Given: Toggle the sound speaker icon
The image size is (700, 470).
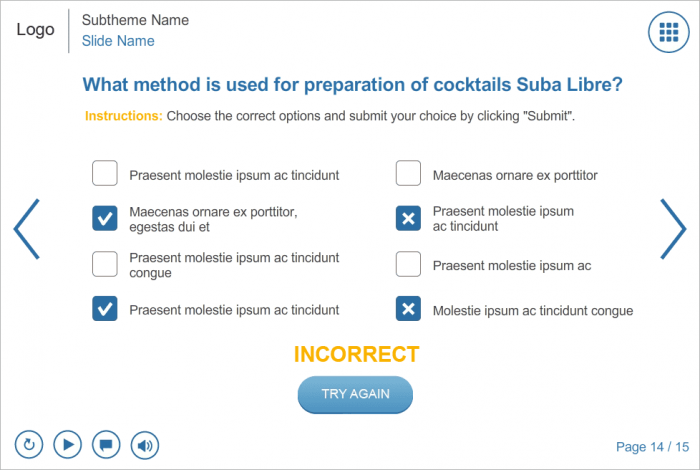Looking at the screenshot, I should point(145,444).
